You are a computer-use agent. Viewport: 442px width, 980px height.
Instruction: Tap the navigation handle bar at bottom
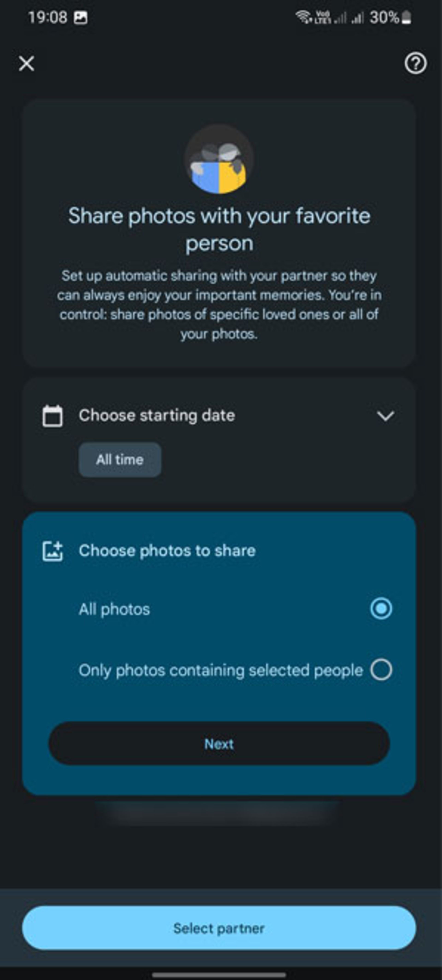coord(219,975)
